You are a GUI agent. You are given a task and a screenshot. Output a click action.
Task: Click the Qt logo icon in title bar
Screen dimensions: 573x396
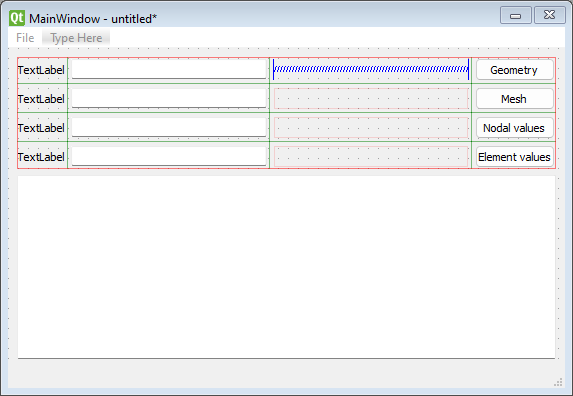(17, 18)
